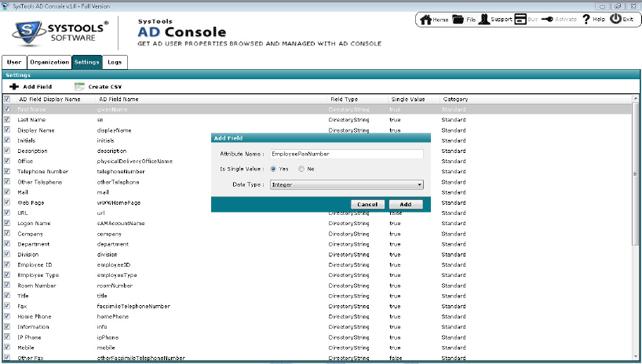Select the Settings tab

pos(87,62)
